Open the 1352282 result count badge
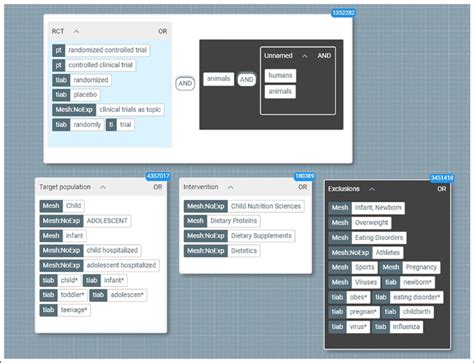Image resolution: width=474 pixels, height=363 pixels. tap(344, 13)
